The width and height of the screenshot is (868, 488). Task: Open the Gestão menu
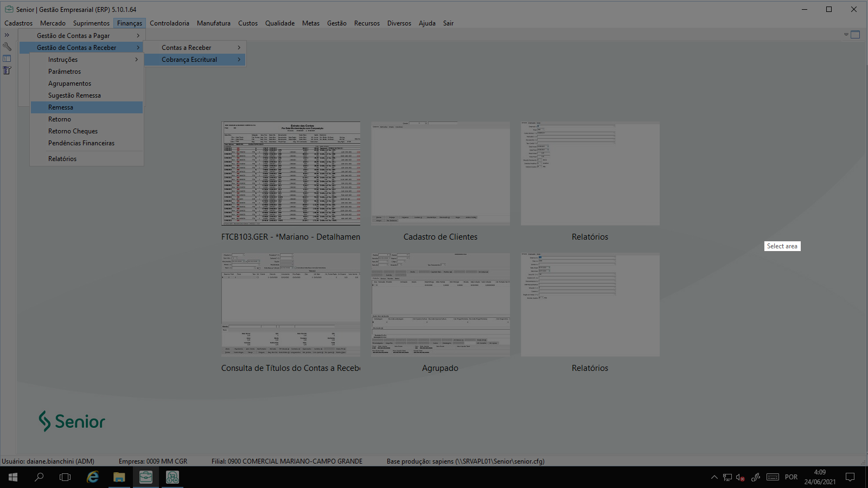point(337,23)
